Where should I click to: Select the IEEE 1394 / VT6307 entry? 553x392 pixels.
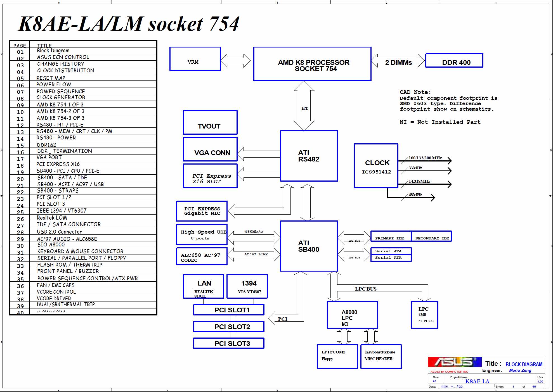pyautogui.click(x=62, y=211)
